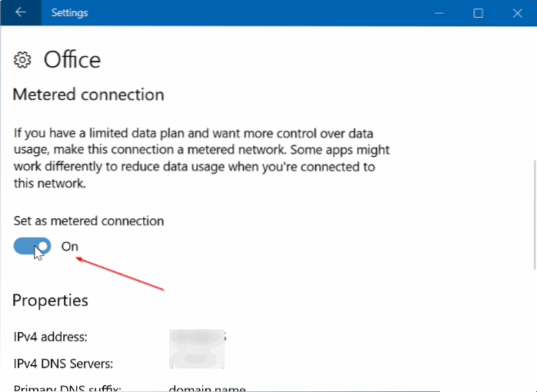Go back using the title bar arrow

(x=20, y=12)
